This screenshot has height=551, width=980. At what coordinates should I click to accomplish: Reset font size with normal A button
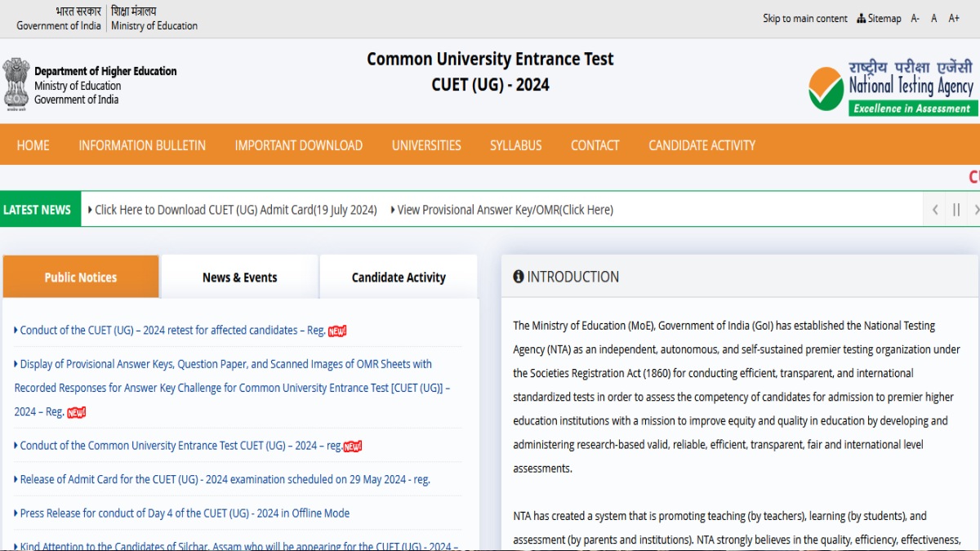point(933,19)
